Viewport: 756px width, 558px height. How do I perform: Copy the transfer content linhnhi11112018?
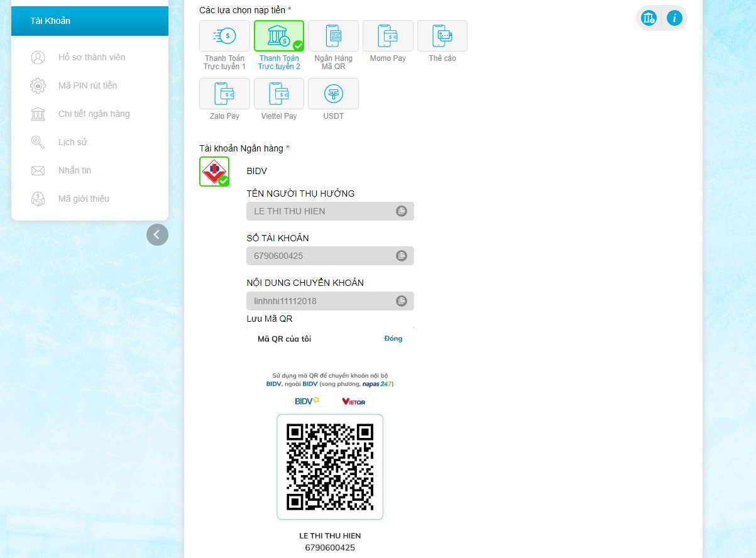coord(402,301)
